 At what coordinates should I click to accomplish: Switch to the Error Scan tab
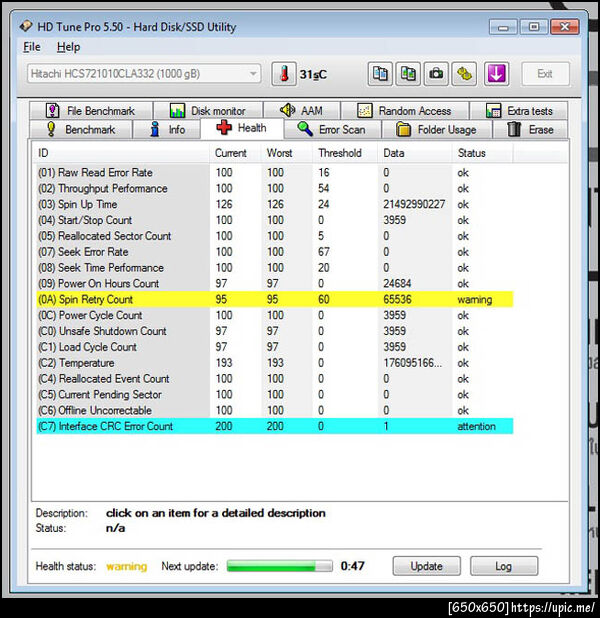[332, 129]
